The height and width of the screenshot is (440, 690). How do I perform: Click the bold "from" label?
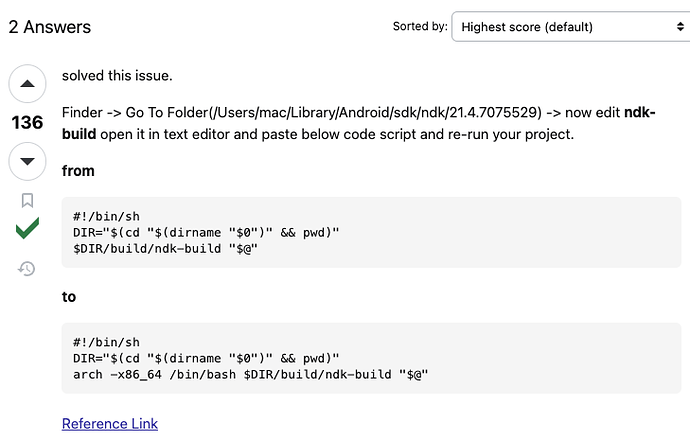point(78,171)
